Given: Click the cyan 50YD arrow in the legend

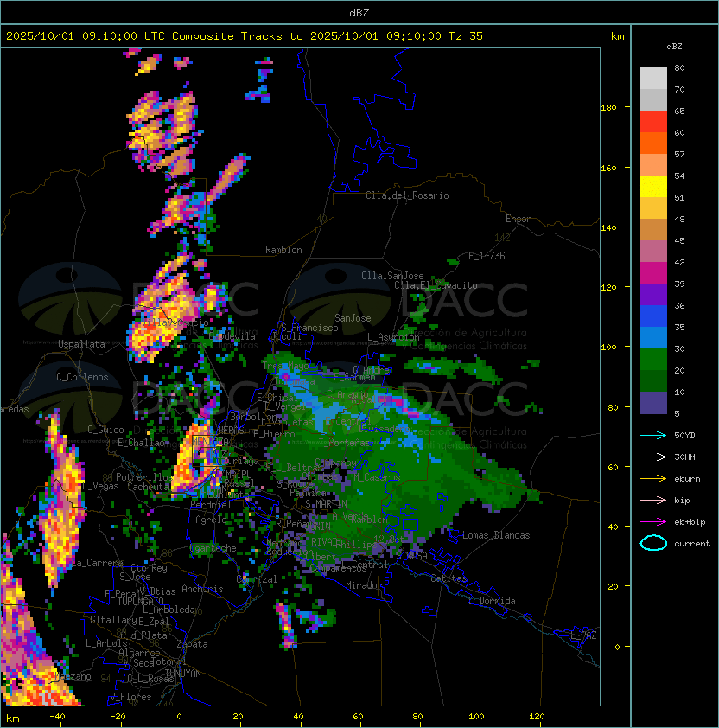Looking at the screenshot, I should (653, 436).
